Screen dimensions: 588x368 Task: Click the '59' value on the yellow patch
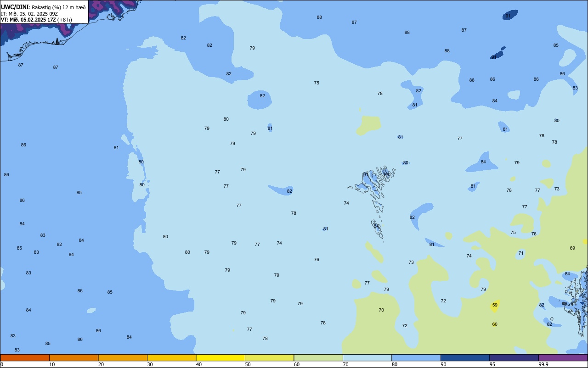coord(495,305)
